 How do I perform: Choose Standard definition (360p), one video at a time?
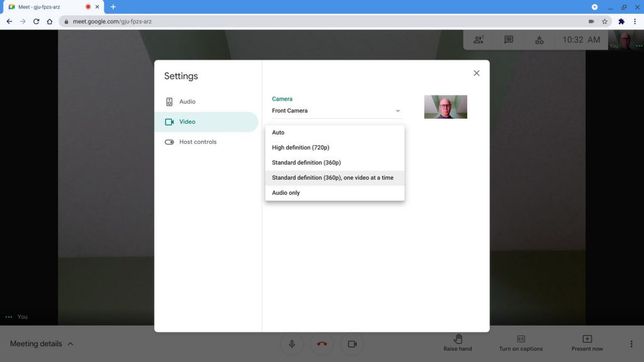pyautogui.click(x=332, y=177)
